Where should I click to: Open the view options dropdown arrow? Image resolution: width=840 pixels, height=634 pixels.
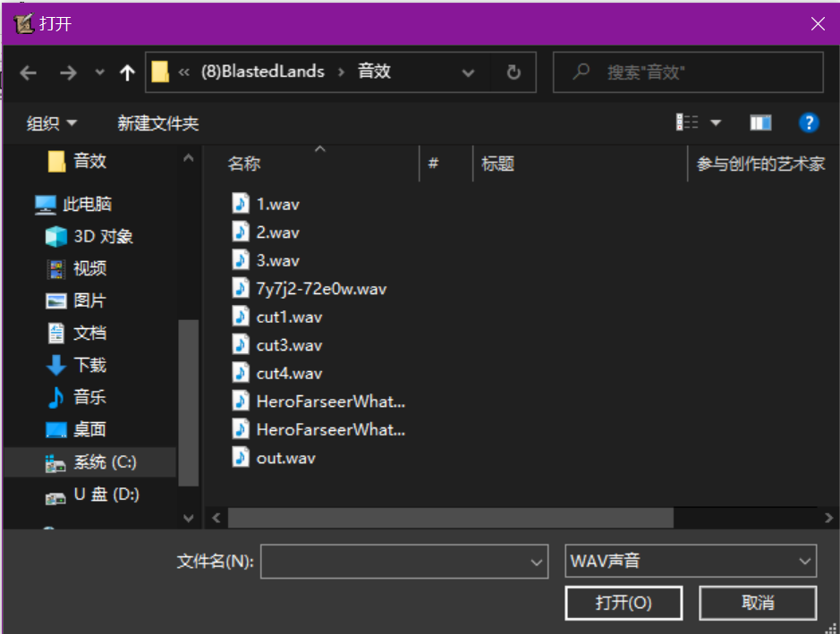[716, 123]
